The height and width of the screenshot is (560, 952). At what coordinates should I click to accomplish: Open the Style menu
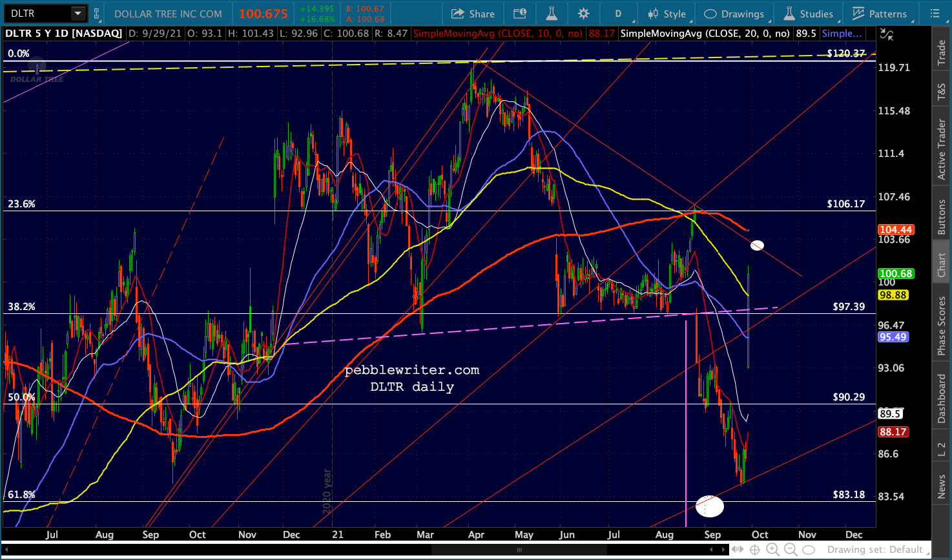point(667,14)
